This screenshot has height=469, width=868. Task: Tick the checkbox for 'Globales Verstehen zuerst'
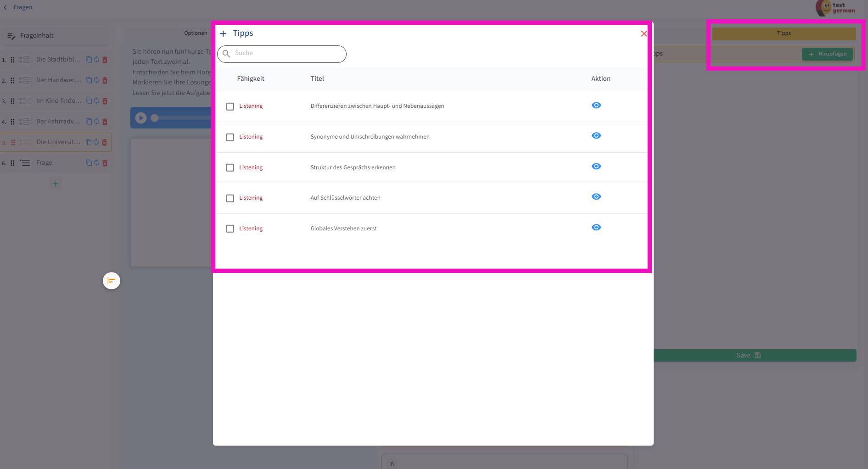tap(230, 229)
